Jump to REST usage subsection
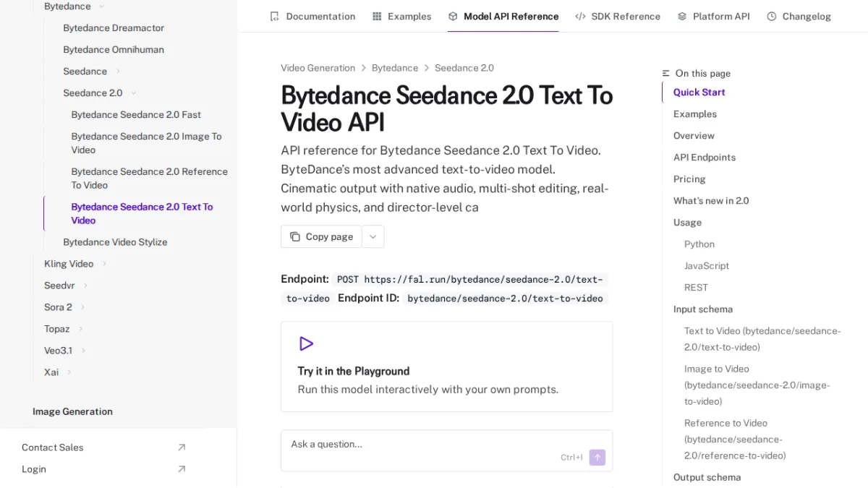Image resolution: width=868 pixels, height=488 pixels. [696, 288]
